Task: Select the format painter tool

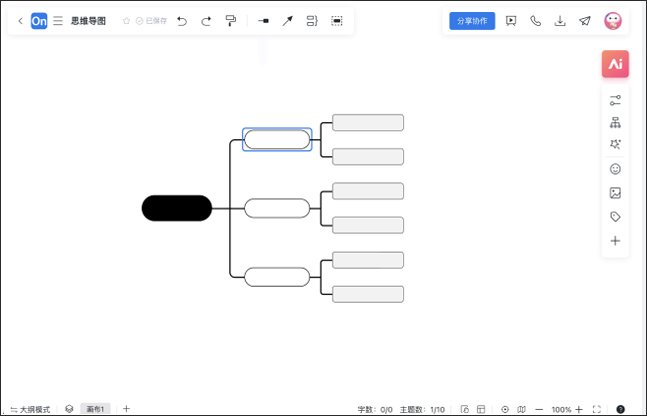Action: coord(231,20)
